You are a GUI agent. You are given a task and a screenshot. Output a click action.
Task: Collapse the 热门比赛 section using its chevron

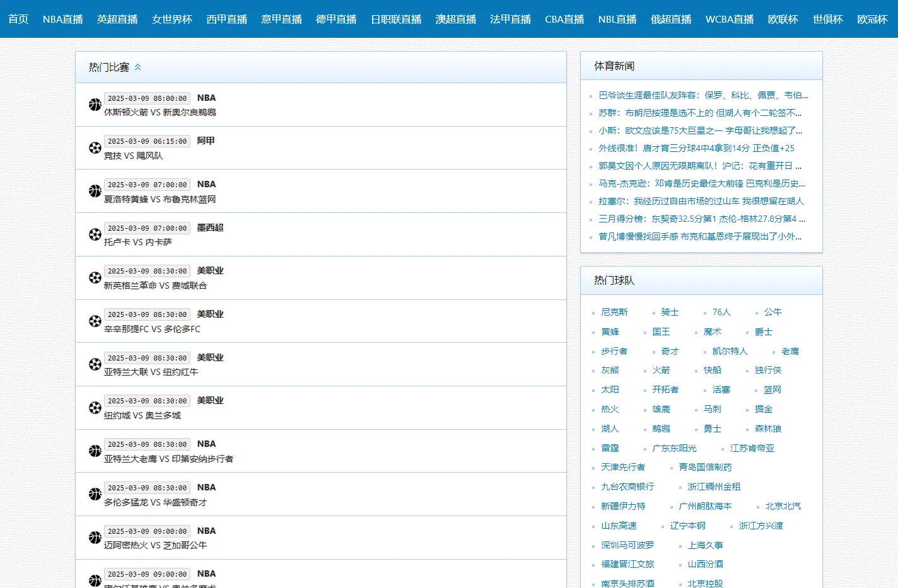(137, 67)
